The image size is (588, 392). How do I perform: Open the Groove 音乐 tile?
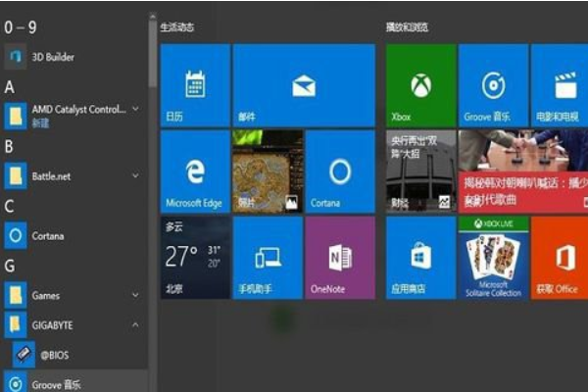[494, 85]
